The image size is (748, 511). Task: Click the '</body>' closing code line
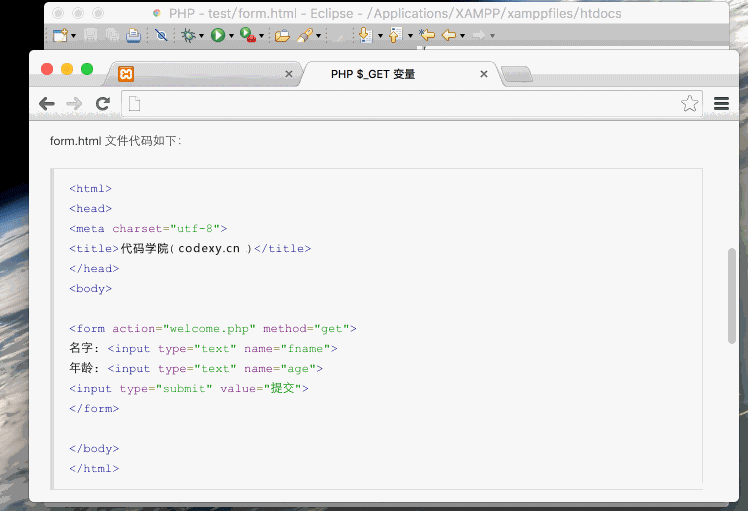[x=94, y=449]
